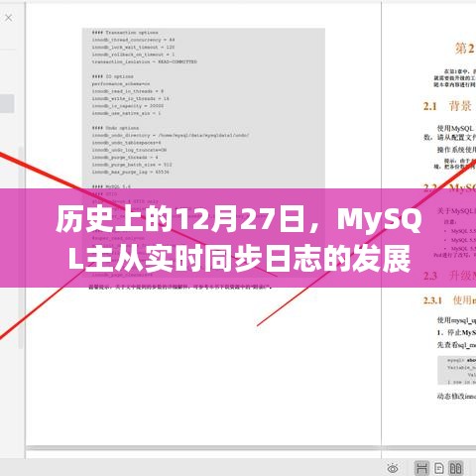Click the '2.3.1 使用' subsection heading

tap(449, 300)
